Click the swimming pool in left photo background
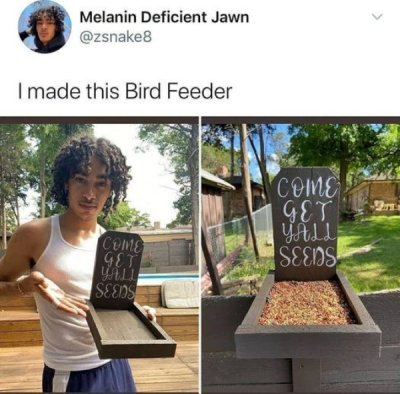 [168, 278]
